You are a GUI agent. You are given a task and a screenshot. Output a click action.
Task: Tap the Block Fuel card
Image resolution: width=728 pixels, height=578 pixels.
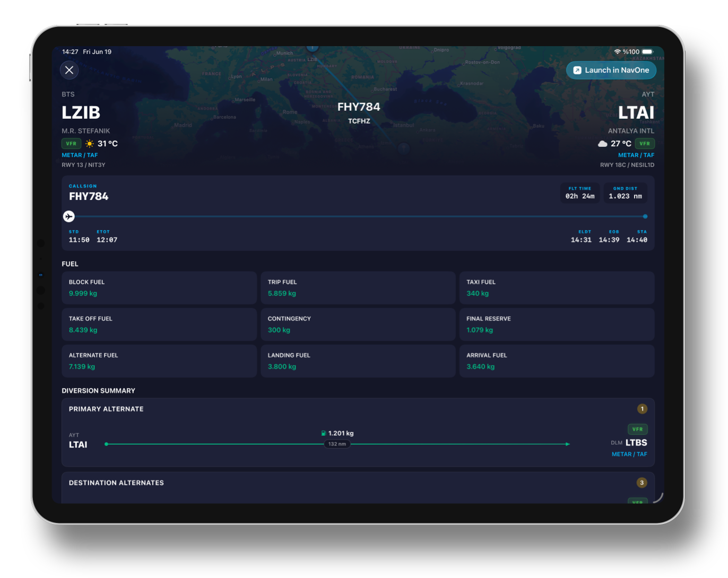[159, 288]
